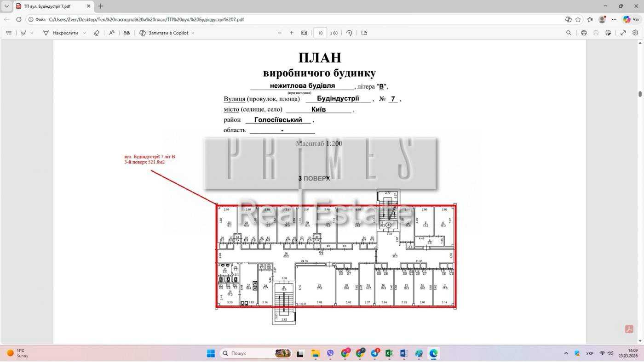This screenshot has width=644, height=362.
Task: Open the Windows Start menu
Action: pyautogui.click(x=211, y=353)
